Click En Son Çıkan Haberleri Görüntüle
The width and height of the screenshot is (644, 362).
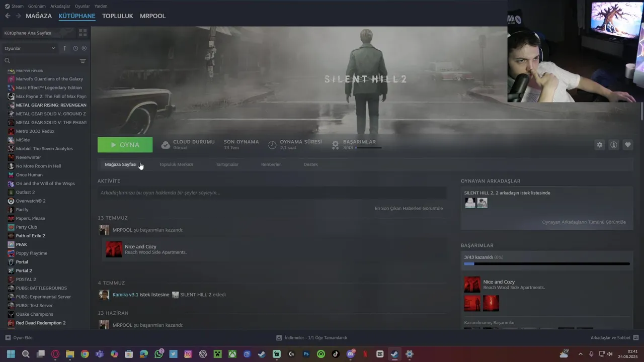(409, 208)
